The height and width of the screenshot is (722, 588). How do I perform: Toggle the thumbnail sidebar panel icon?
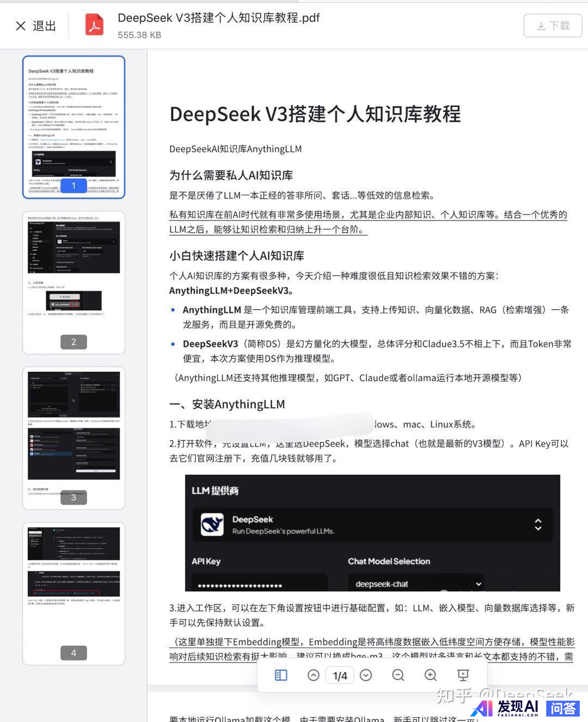point(281,675)
